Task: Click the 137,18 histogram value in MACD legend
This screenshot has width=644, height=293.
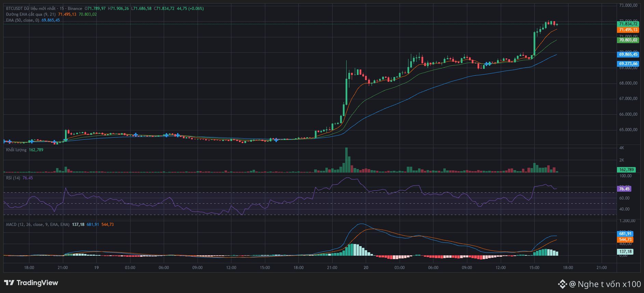Action: [x=78, y=225]
